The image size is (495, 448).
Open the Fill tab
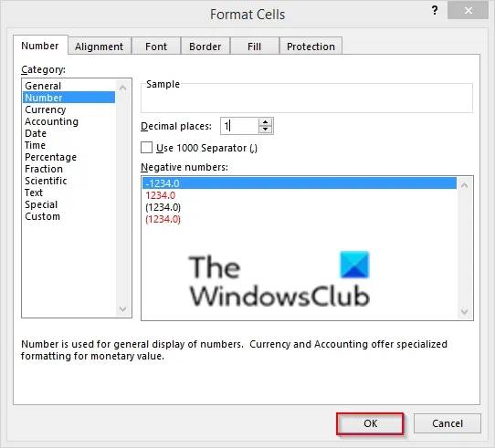255,47
